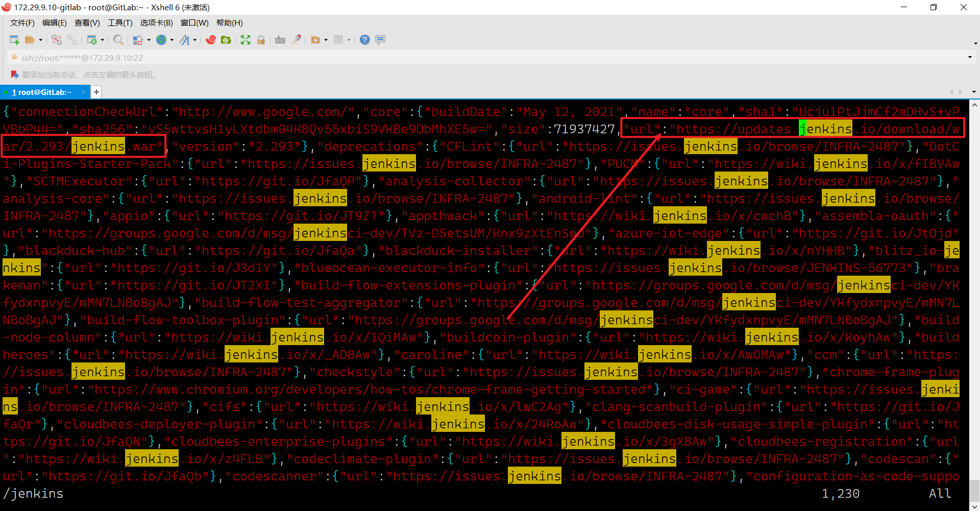Launch the green Xftp icon
This screenshot has height=511, width=980.
click(x=226, y=40)
